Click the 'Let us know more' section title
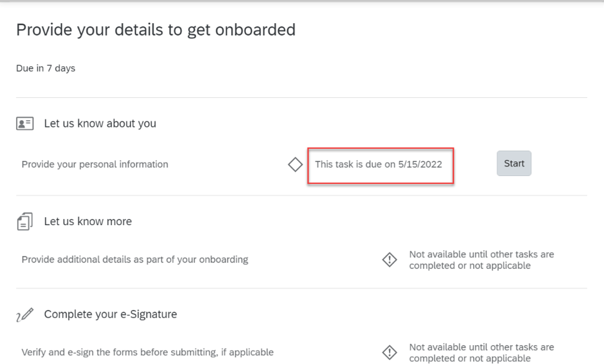The height and width of the screenshot is (364, 604). 88,221
